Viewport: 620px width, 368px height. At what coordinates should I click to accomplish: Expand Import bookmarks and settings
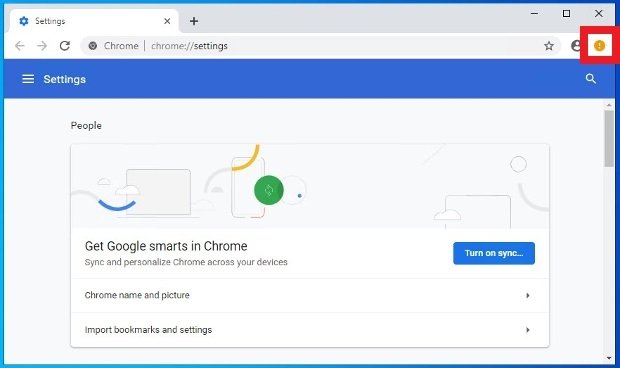point(310,330)
